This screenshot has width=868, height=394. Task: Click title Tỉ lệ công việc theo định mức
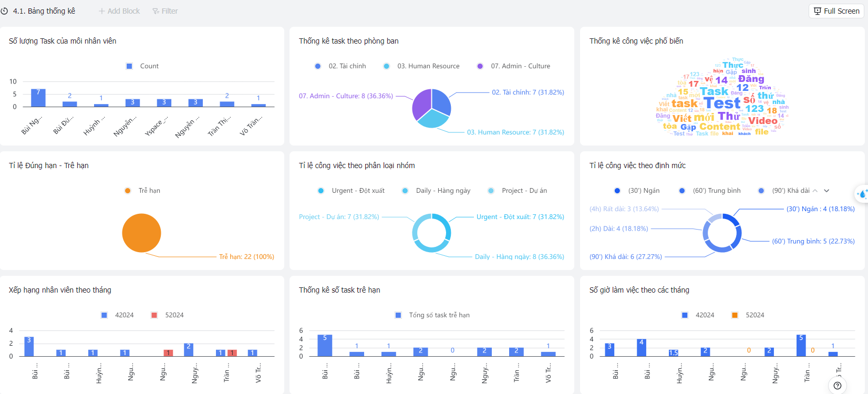pos(637,165)
